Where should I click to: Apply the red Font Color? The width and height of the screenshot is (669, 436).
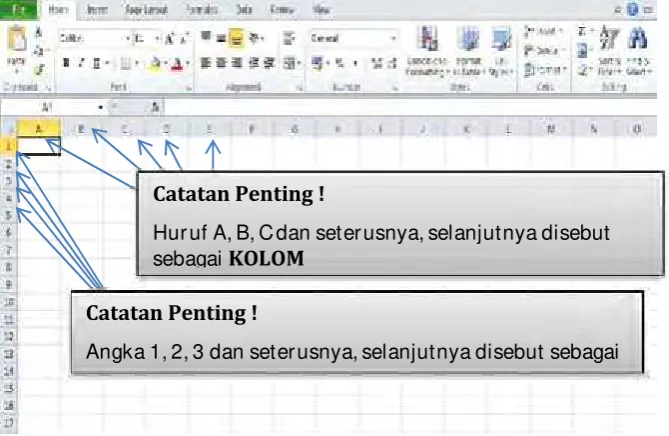[177, 64]
